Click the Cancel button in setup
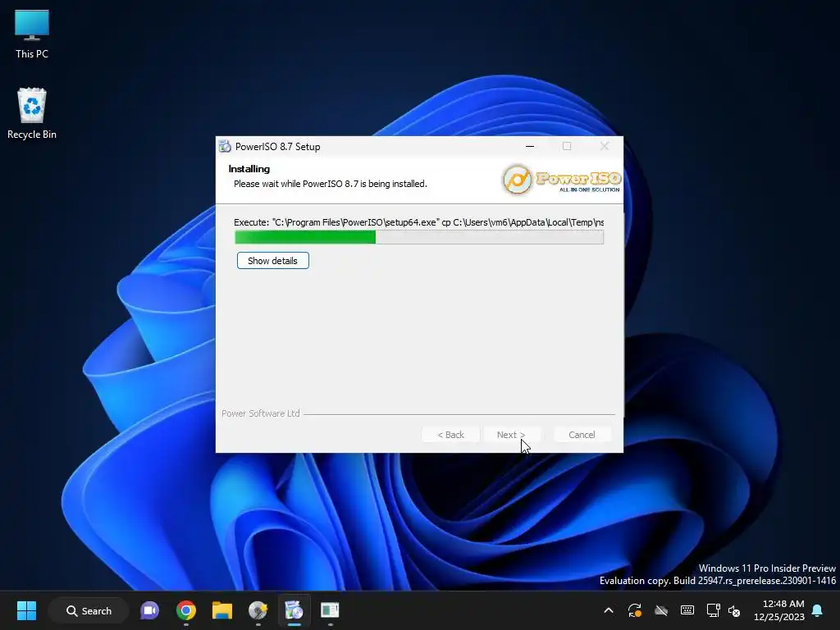This screenshot has height=630, width=840. [x=582, y=435]
